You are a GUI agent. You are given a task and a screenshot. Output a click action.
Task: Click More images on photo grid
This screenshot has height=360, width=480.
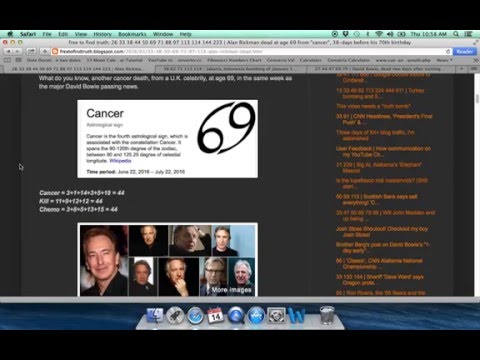231,290
